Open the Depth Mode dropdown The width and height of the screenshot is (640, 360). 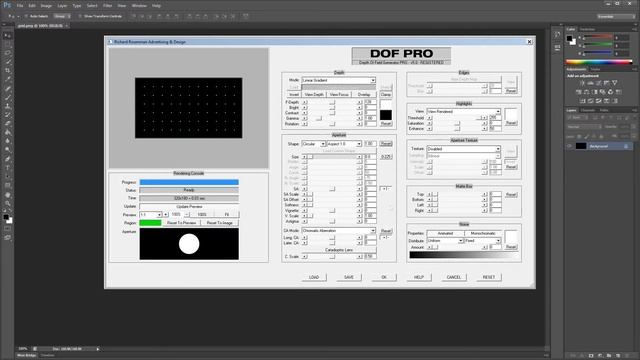click(338, 80)
